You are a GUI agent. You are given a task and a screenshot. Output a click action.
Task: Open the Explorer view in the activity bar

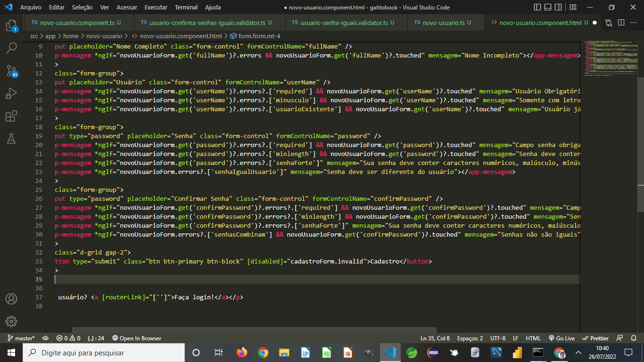point(11,25)
